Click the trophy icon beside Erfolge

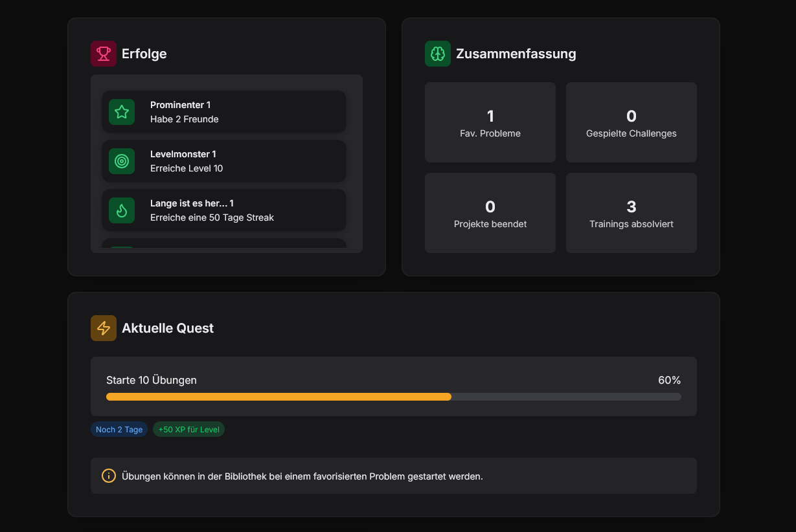tap(104, 54)
